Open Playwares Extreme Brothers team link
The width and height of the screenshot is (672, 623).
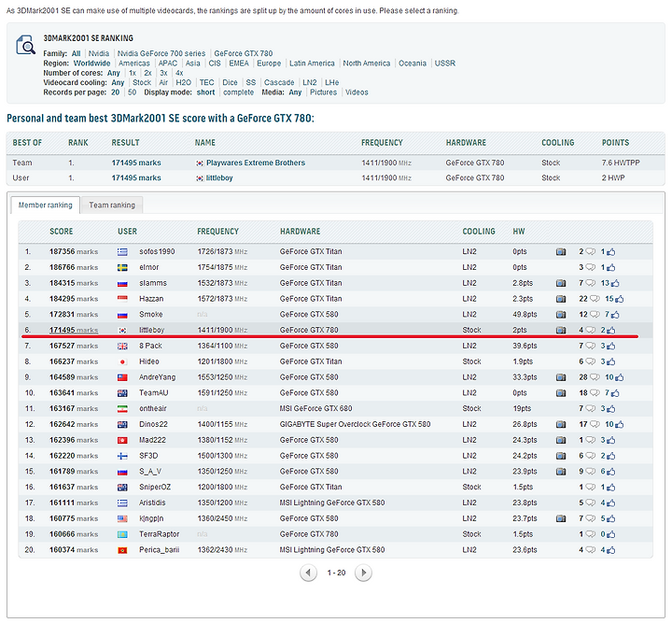coord(256,163)
